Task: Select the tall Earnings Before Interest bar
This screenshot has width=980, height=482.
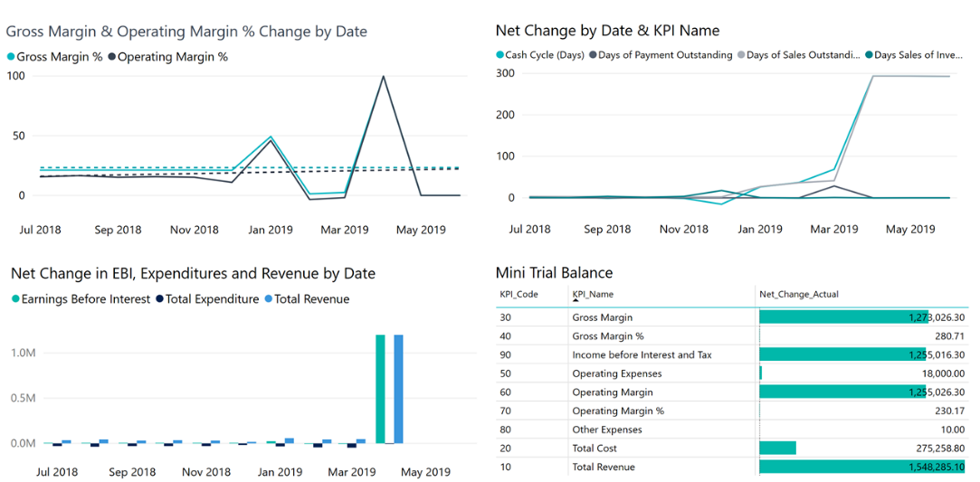Action: [380, 389]
